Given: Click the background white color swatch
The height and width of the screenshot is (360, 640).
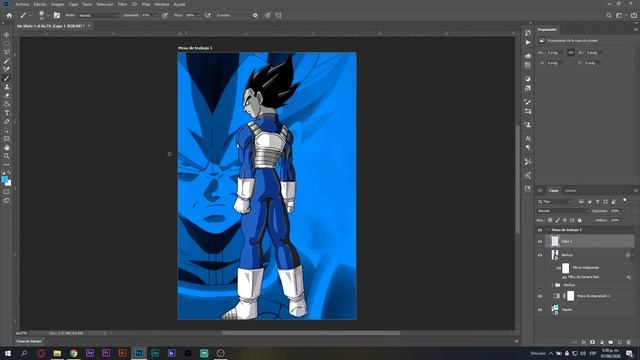Looking at the screenshot, I should (9, 183).
